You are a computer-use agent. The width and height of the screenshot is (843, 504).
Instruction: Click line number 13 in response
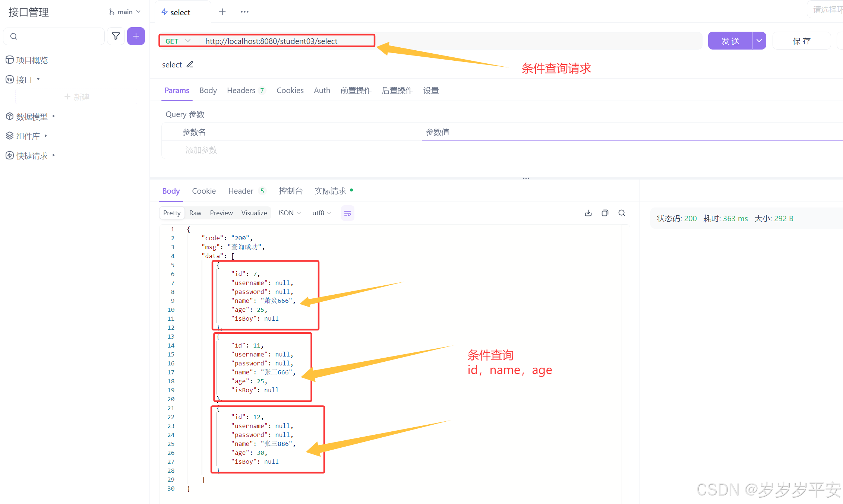click(x=171, y=336)
